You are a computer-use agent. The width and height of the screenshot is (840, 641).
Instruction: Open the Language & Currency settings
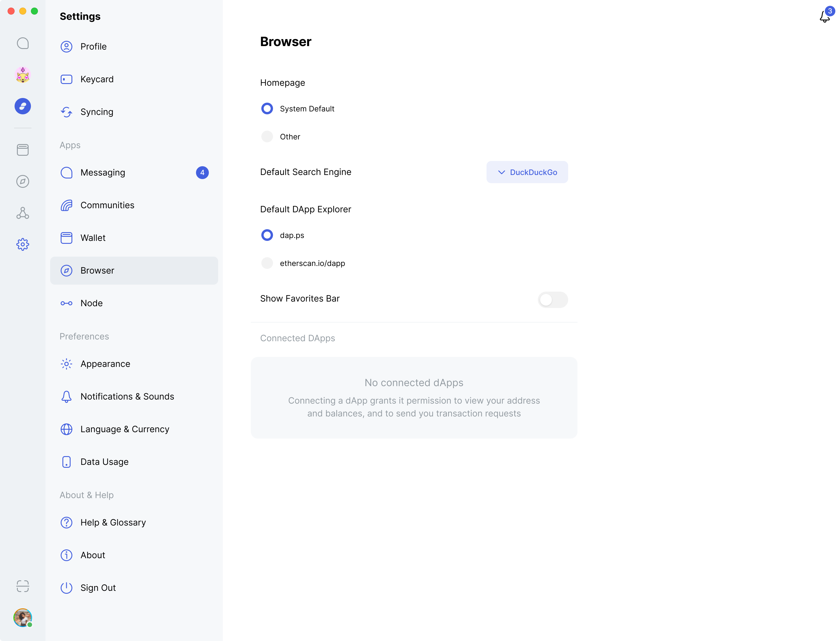pyautogui.click(x=125, y=429)
